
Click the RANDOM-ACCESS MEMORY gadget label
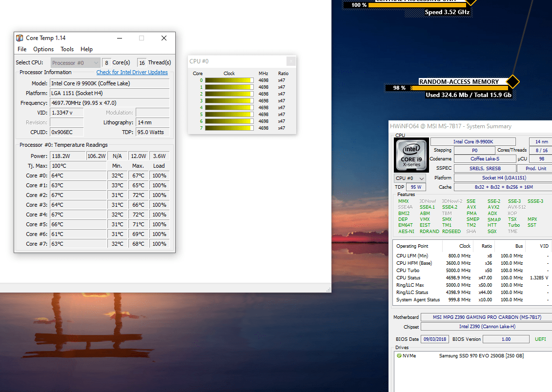459,81
